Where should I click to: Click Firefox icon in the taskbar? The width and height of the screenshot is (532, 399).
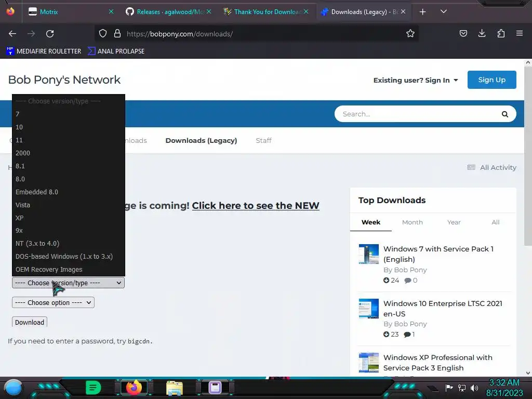pyautogui.click(x=134, y=388)
